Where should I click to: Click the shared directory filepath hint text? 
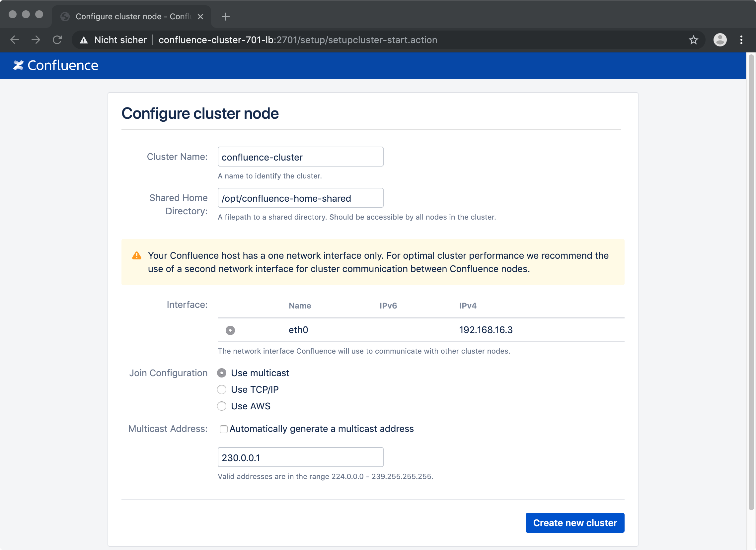[357, 217]
